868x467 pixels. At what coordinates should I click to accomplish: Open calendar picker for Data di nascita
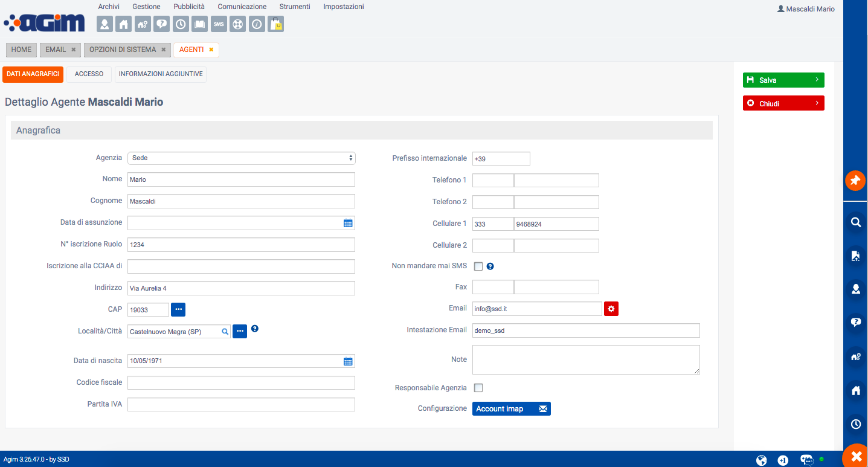point(348,361)
